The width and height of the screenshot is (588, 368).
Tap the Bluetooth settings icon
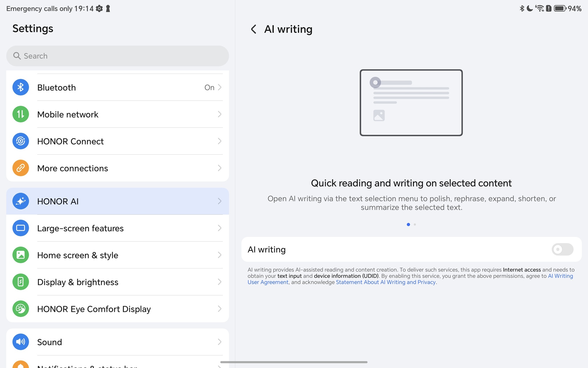click(x=21, y=87)
